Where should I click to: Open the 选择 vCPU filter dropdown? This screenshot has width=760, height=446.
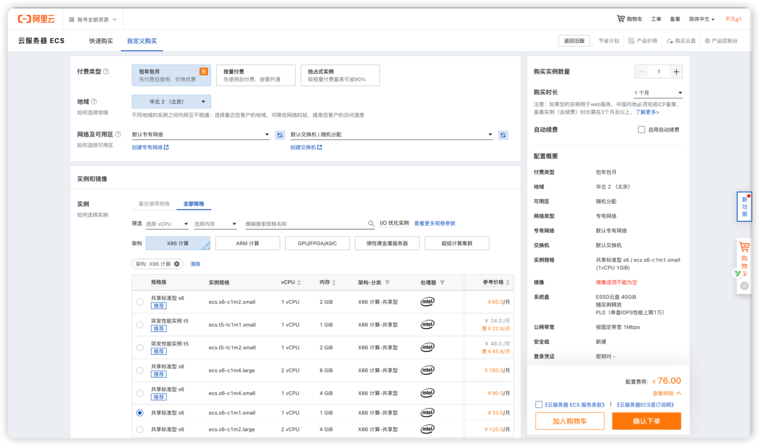click(167, 224)
